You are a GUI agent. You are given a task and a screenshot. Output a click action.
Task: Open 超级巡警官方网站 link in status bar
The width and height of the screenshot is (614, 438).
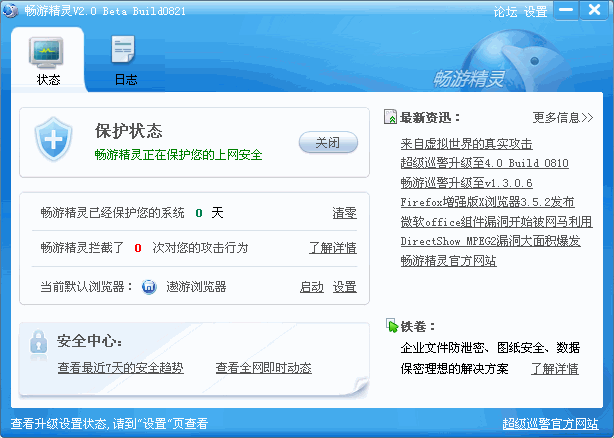coord(550,424)
